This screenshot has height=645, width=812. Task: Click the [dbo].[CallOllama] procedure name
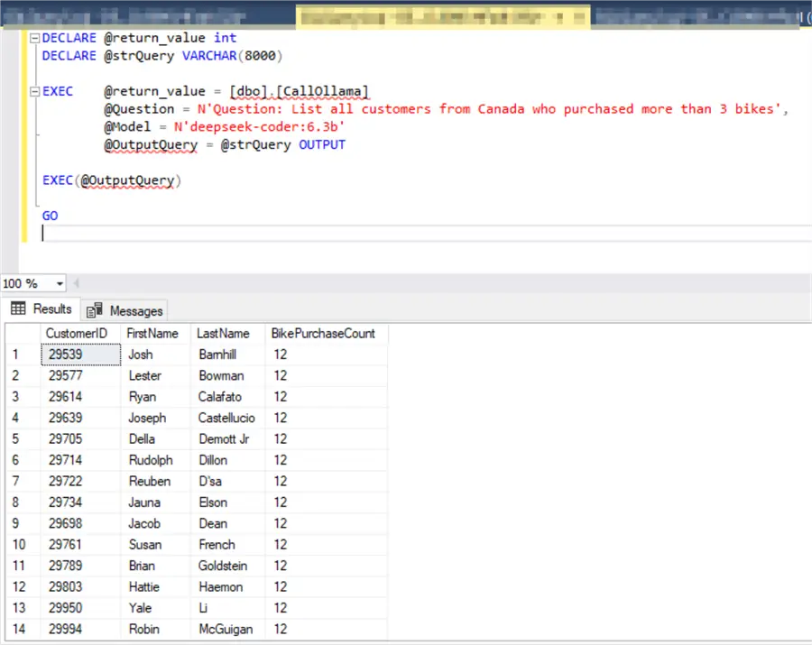[x=300, y=92]
